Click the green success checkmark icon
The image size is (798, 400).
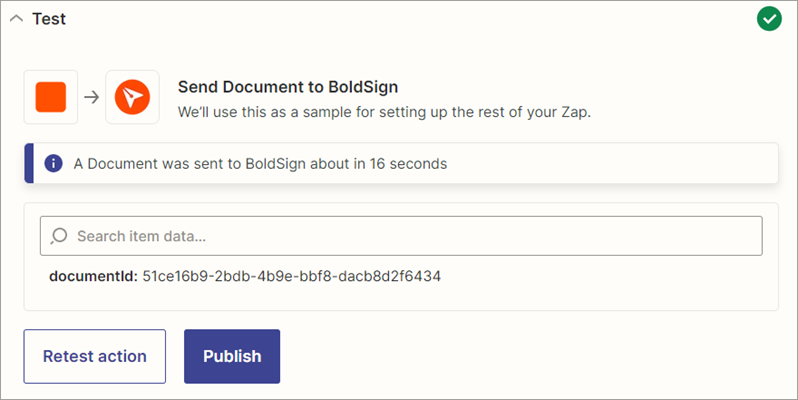(769, 19)
